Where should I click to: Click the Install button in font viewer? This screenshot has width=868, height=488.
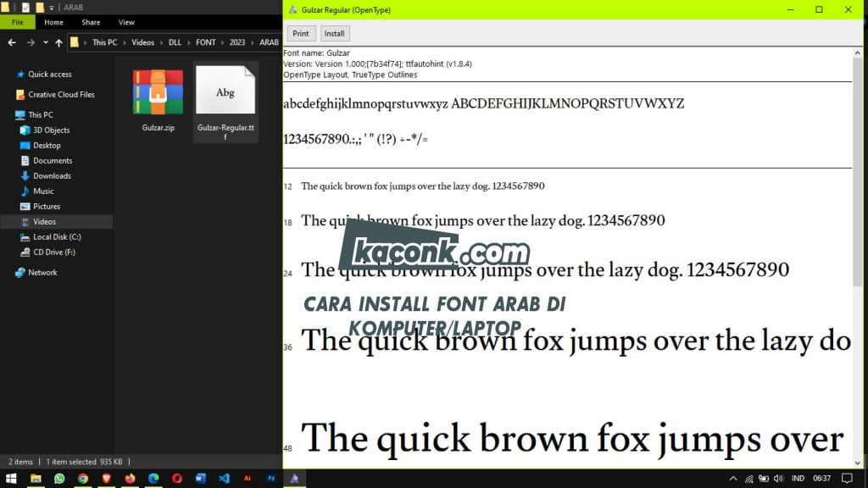pyautogui.click(x=334, y=34)
